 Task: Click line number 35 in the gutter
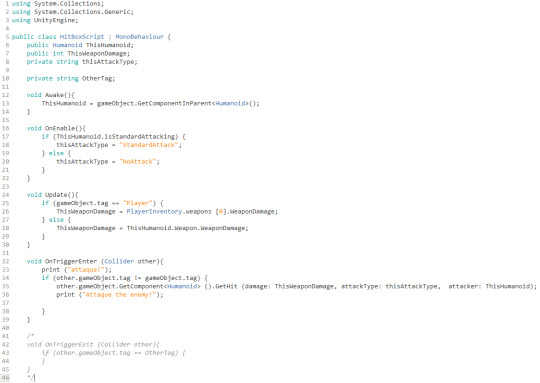pyautogui.click(x=6, y=286)
